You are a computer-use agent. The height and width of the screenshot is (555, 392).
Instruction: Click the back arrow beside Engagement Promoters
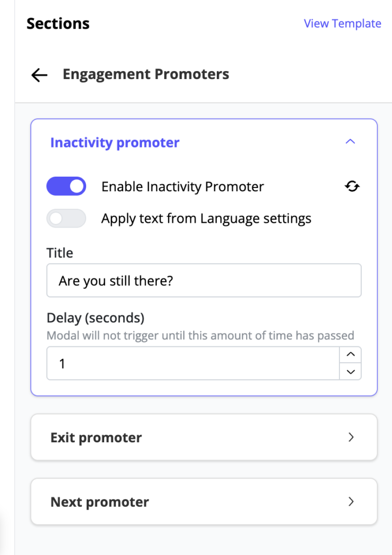pyautogui.click(x=40, y=75)
